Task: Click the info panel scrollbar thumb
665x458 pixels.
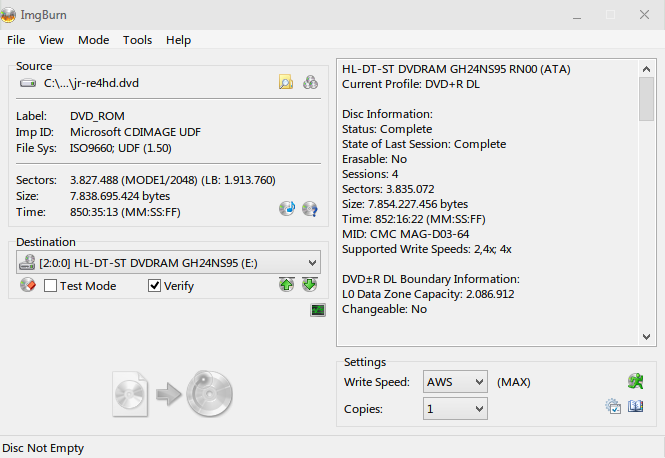Action: click(646, 99)
